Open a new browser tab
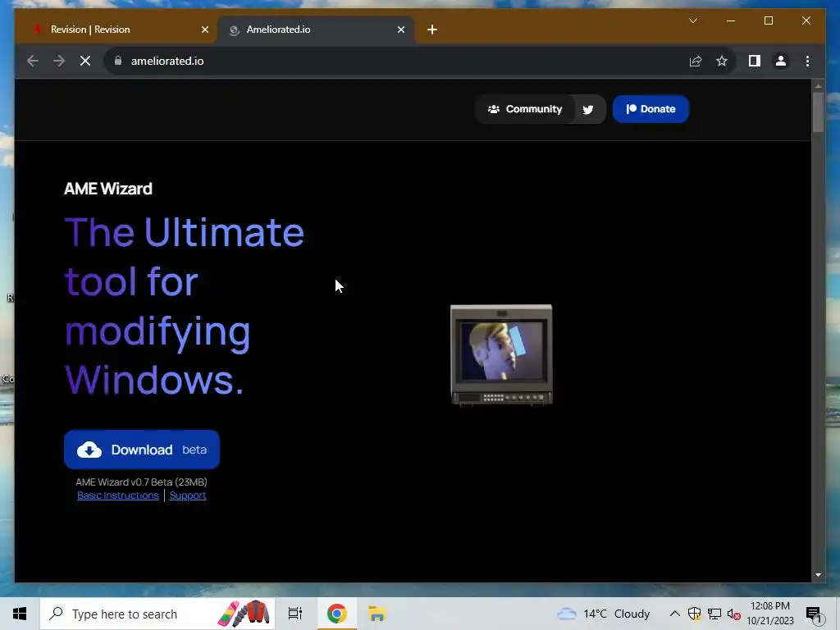Image resolution: width=840 pixels, height=630 pixels. click(x=432, y=30)
